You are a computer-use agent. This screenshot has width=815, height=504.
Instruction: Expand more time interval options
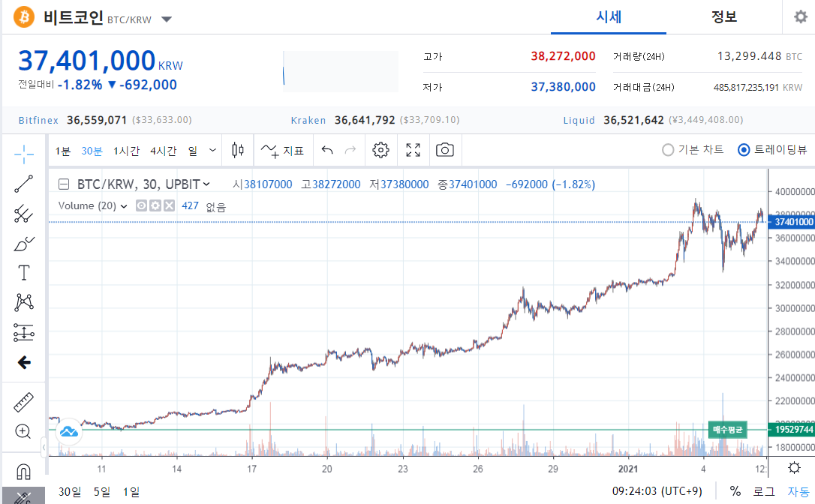212,150
